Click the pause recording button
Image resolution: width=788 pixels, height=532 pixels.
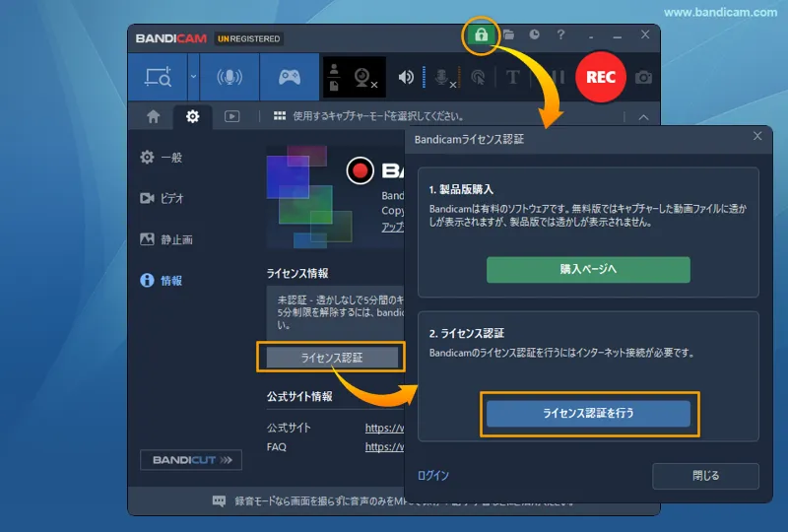coord(557,77)
